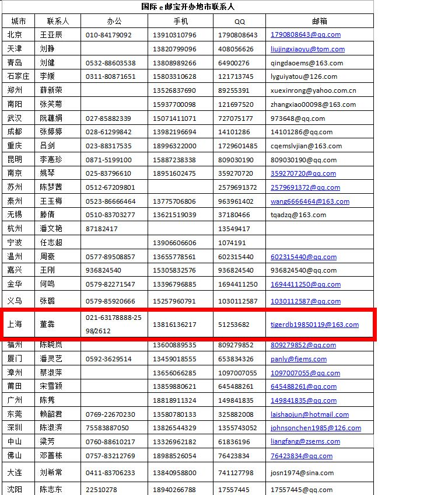Click the 办公 column header
The image size is (448, 495).
114,21
